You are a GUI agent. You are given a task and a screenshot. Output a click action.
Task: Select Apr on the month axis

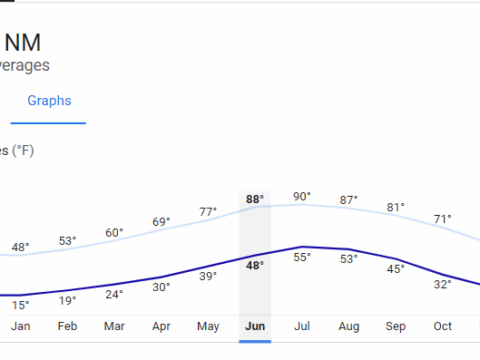coord(161,326)
